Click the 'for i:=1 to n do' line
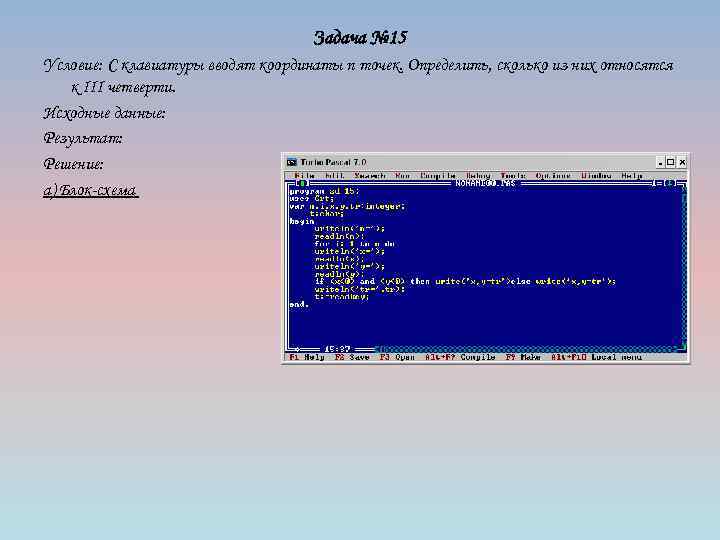The width and height of the screenshot is (720, 540). point(354,244)
